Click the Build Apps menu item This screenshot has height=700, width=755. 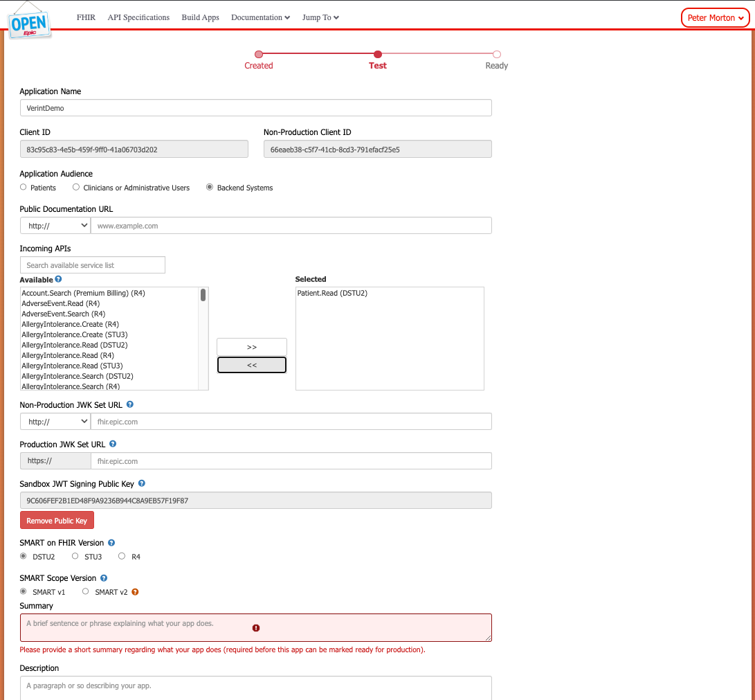200,17
